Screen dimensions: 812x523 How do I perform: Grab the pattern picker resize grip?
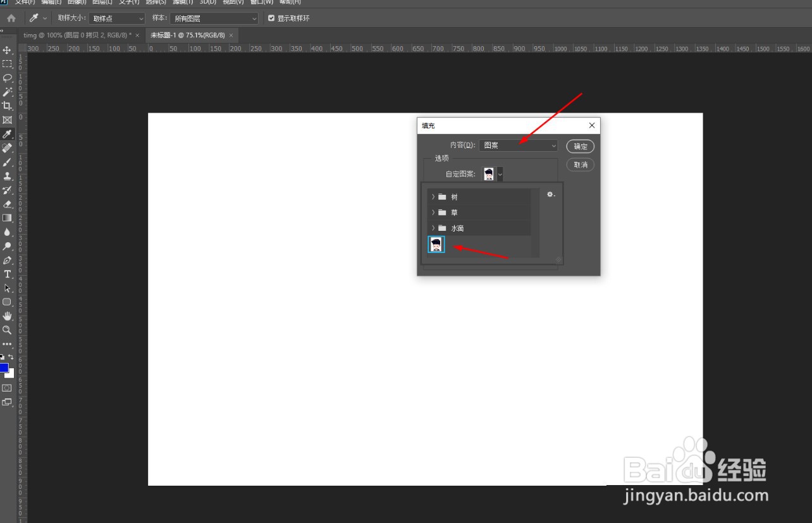558,259
